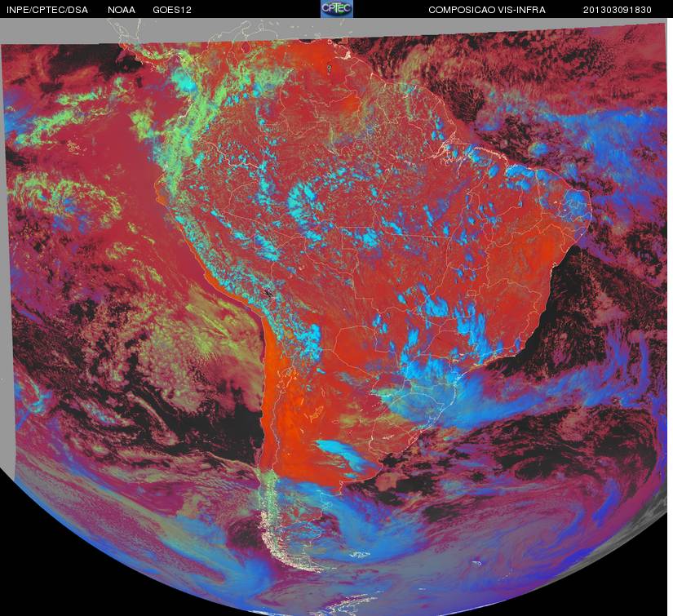Click the COMPOSICAO VIS-INFRA title text
673x616 pixels.
click(487, 10)
